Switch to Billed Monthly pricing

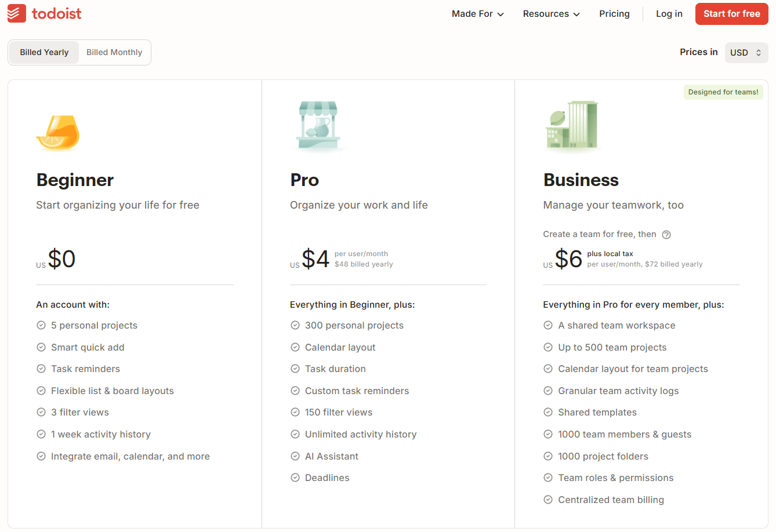pos(114,52)
